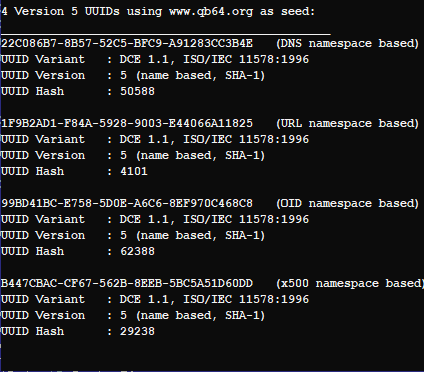Click the UUID 22C086B7-8B57-52C5-BFC9-A91283CC3B4E

coord(127,44)
